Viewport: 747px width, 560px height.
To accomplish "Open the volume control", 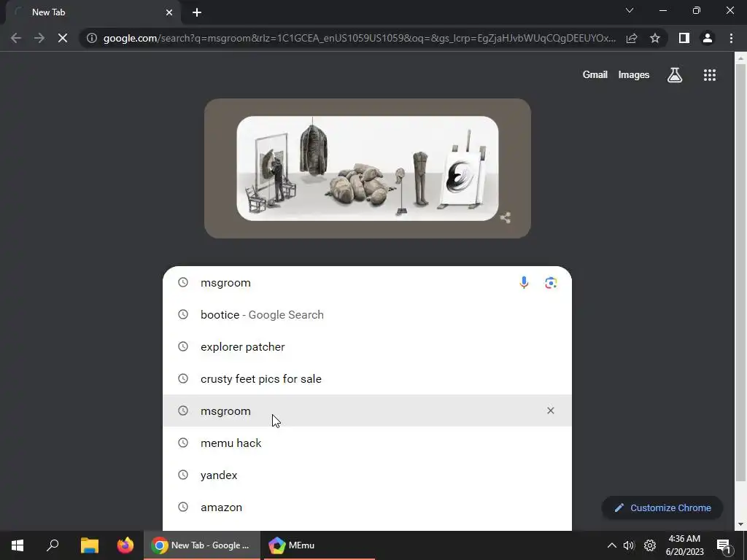I will tap(629, 545).
